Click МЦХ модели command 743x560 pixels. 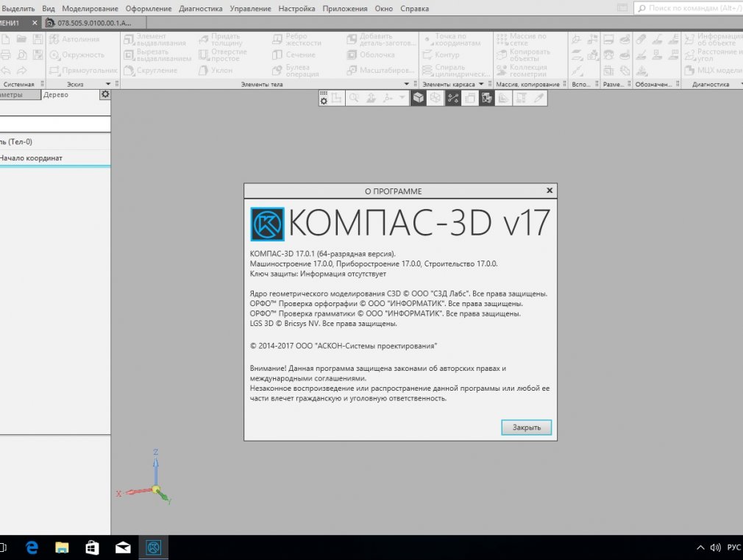tap(713, 71)
